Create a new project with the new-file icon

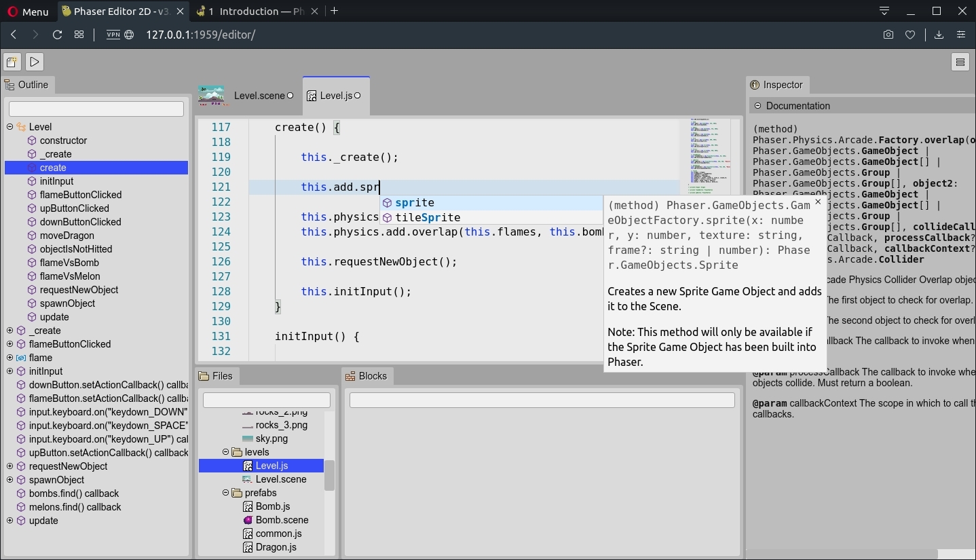coord(12,62)
